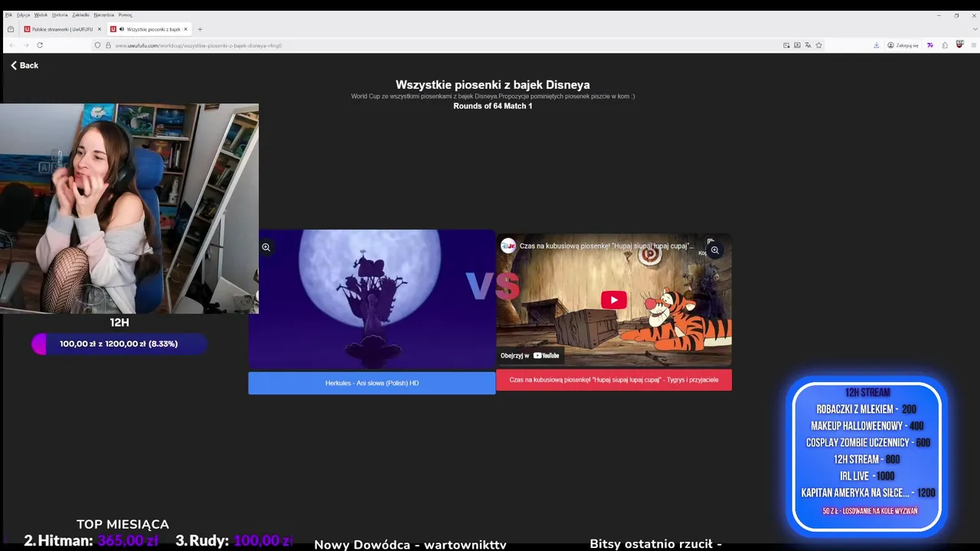The image size is (980, 551).
Task: Go back using the browser back arrow
Action: coord(11,45)
